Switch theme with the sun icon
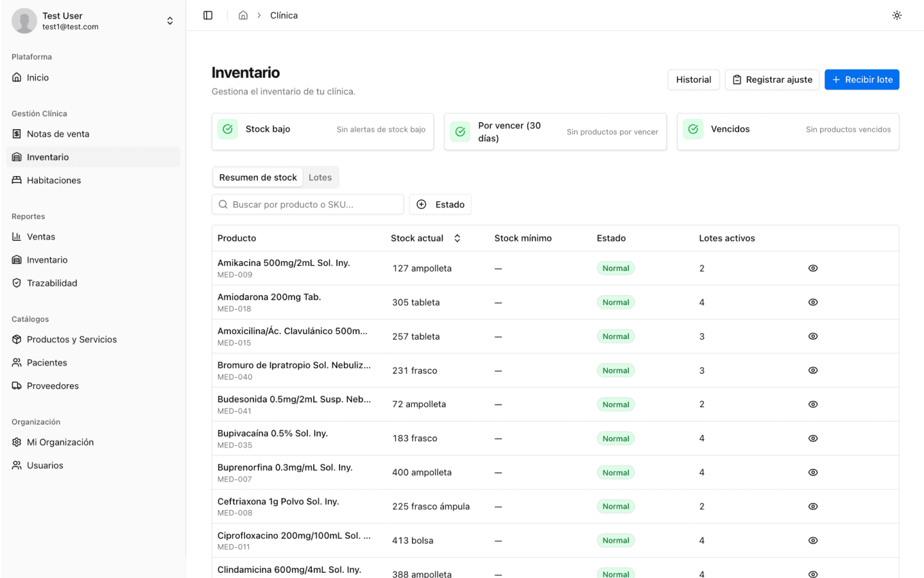Viewport: 924px width, 578px height. (x=896, y=15)
